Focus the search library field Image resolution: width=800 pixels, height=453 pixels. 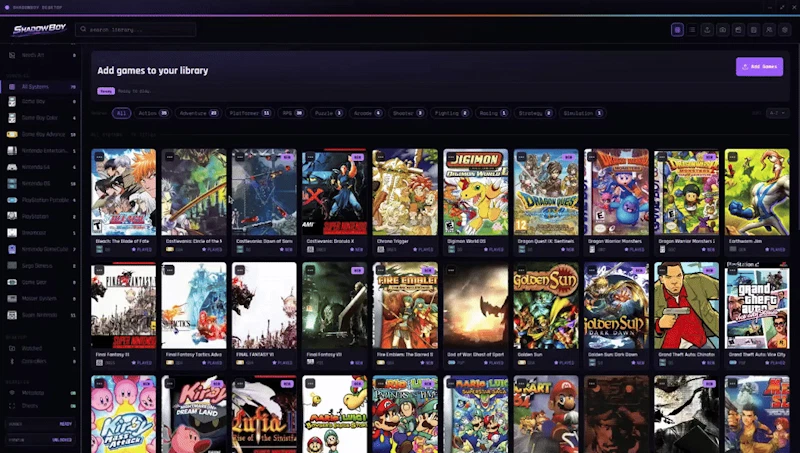(136, 30)
